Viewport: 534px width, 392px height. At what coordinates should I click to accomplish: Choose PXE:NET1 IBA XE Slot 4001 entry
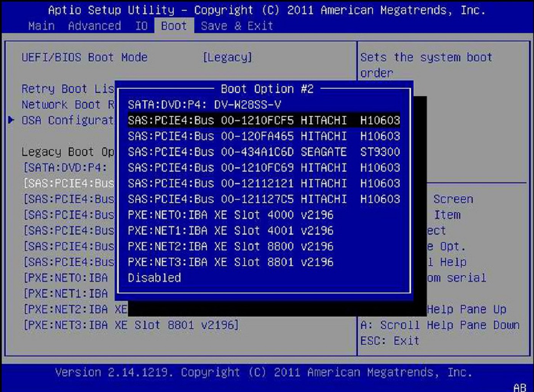231,230
